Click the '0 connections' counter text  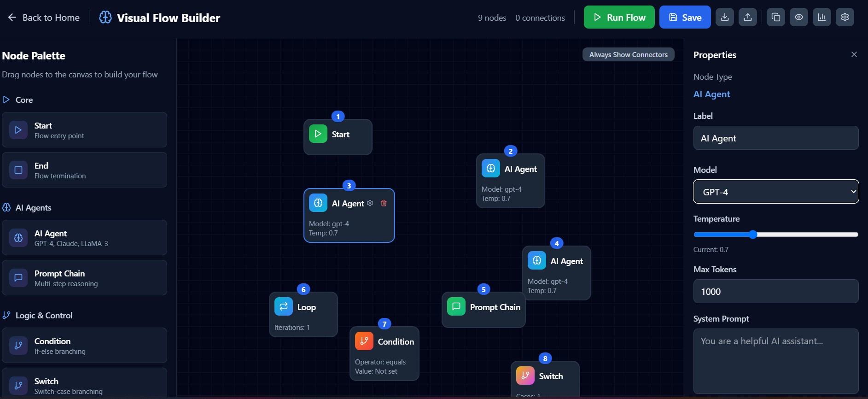point(540,18)
